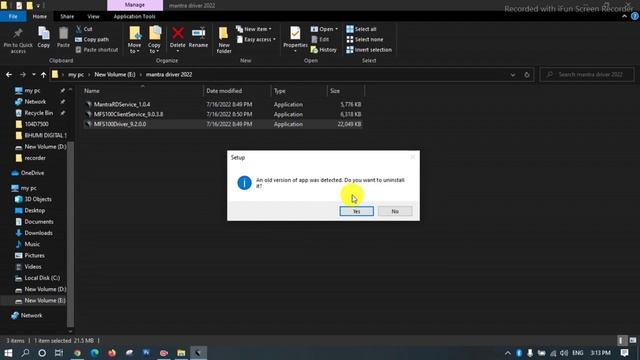Image resolution: width=640 pixels, height=360 pixels.
Task: Select the MantraRDService_1.0.4 file
Action: (x=223, y=104)
